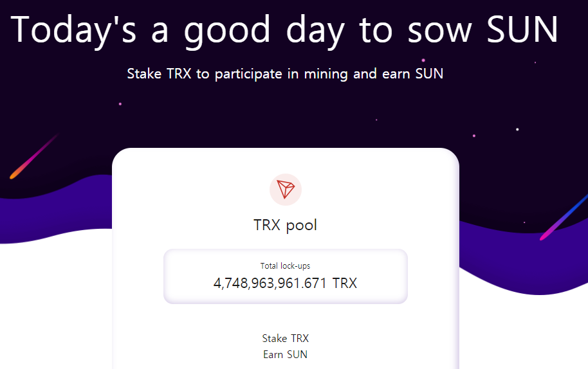Select the "TRX pool" title
Viewport: 588px width, 369px height.
tap(286, 225)
